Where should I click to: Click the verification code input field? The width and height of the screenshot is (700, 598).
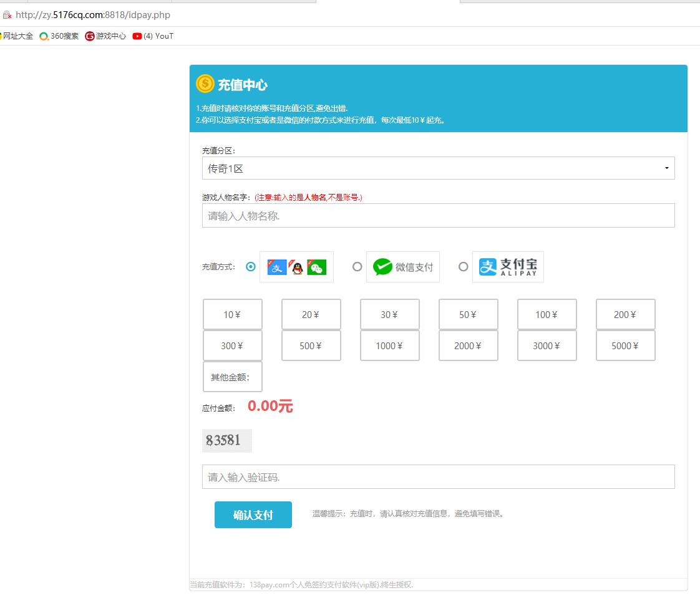click(x=438, y=477)
